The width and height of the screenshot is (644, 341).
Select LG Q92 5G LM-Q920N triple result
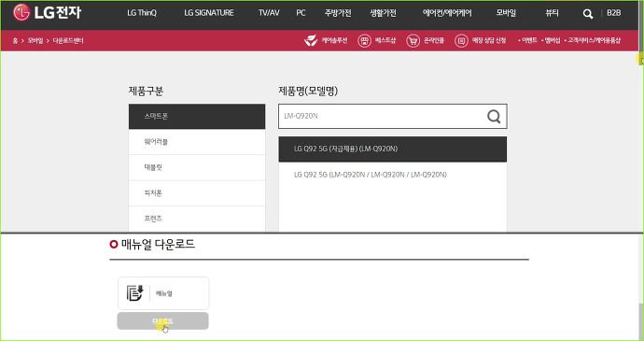pyautogui.click(x=393, y=175)
